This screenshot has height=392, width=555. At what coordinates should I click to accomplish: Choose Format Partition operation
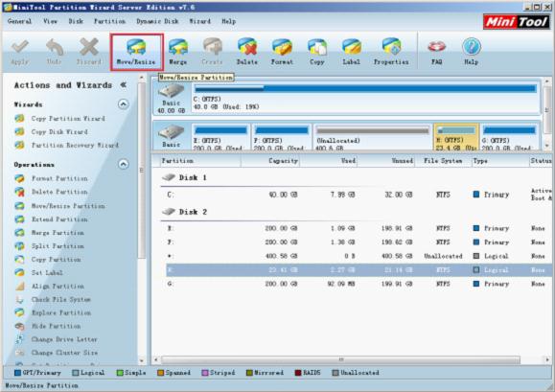pos(59,178)
